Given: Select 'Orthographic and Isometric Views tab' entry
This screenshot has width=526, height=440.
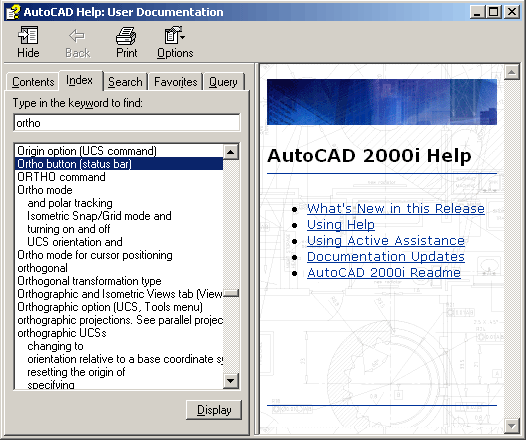Looking at the screenshot, I should click(119, 294).
